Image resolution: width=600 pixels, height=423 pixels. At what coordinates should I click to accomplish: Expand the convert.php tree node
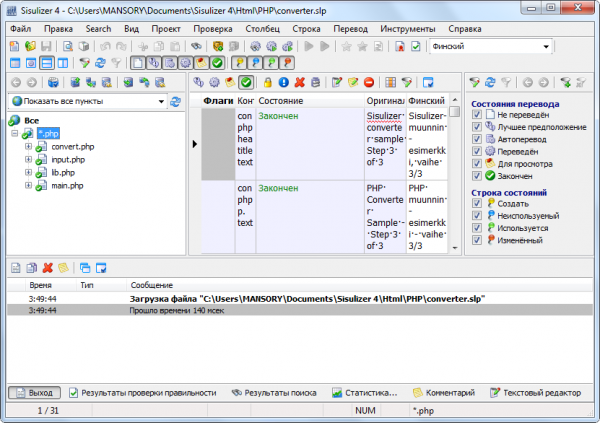[29, 146]
